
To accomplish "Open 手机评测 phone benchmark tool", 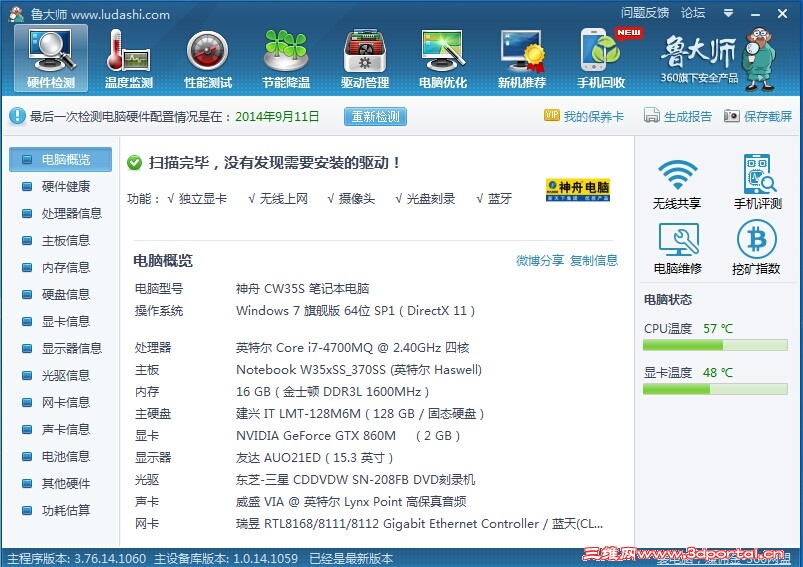I will tap(757, 181).
